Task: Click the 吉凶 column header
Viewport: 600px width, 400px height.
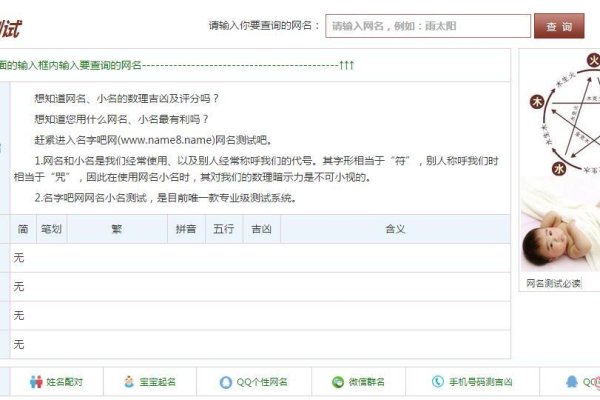Action: pyautogui.click(x=261, y=229)
